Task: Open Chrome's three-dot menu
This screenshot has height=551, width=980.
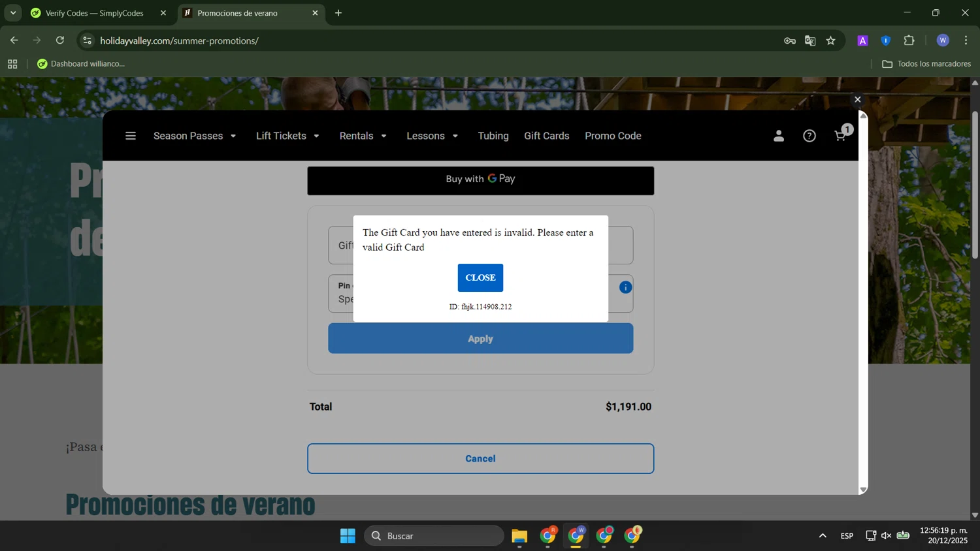Action: [x=966, y=40]
